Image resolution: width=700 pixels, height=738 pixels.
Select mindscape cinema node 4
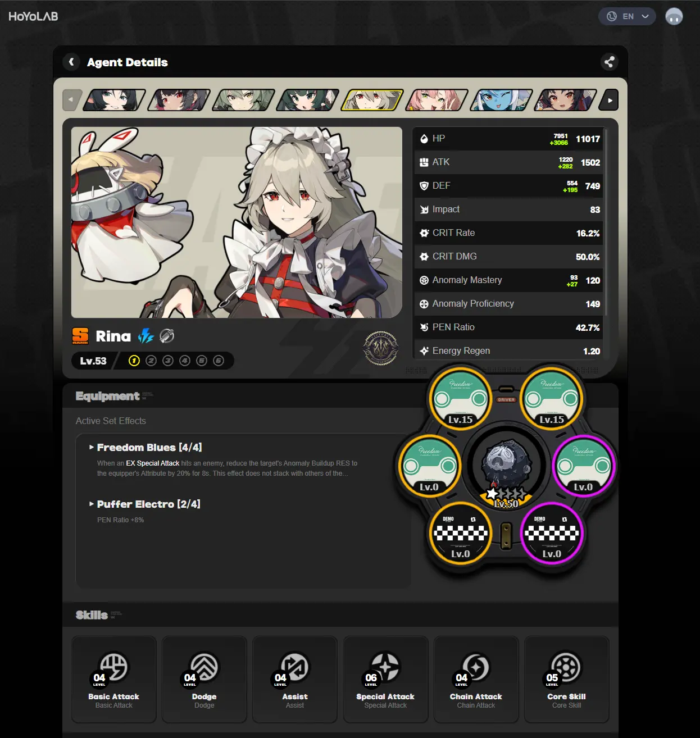185,361
